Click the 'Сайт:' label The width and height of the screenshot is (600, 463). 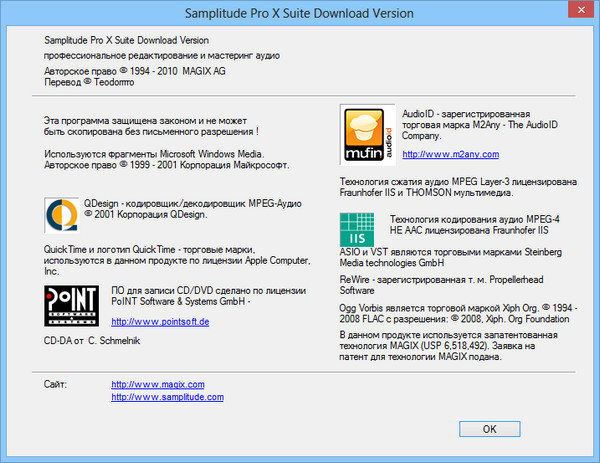point(55,384)
